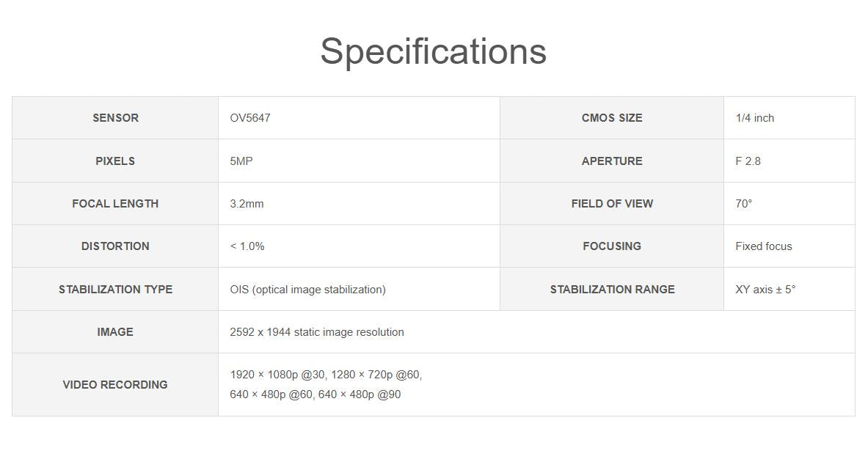
Task: Select the 2592 x 1944 image resolution text
Action: (317, 332)
